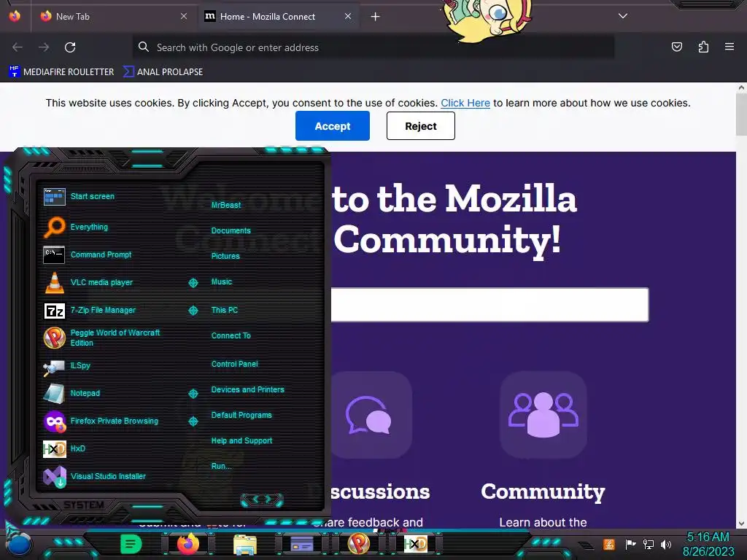This screenshot has height=560, width=747.
Task: Launch the VLC media player cone icon
Action: [x=54, y=282]
